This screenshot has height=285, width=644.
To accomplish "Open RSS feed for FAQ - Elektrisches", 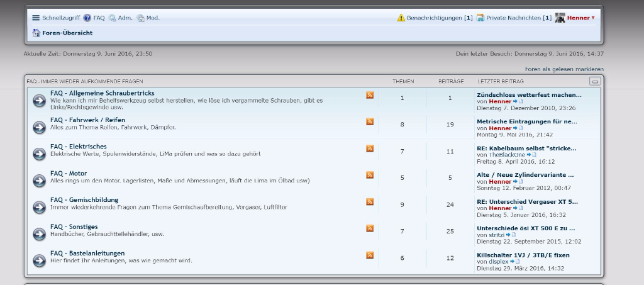I will [x=370, y=148].
